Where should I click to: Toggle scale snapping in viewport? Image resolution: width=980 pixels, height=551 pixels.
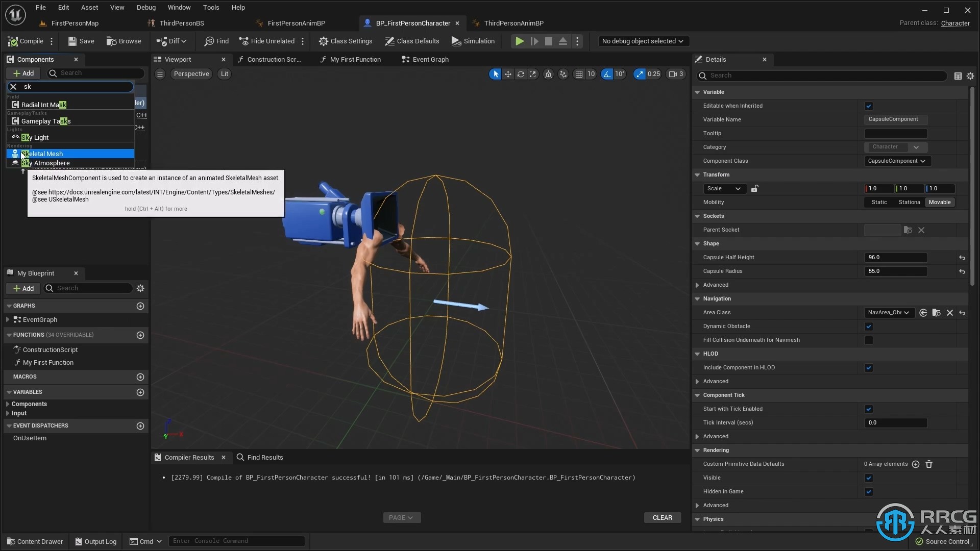click(x=640, y=74)
